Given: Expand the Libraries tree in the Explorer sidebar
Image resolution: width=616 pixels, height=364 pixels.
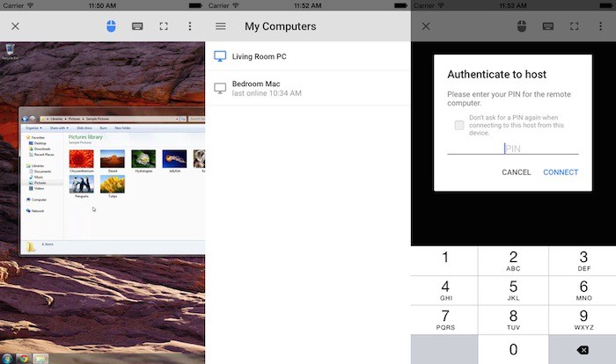Looking at the screenshot, I should 37,165.
